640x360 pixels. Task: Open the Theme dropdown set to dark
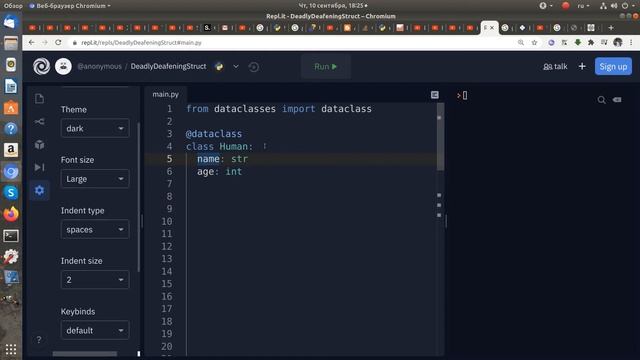point(95,128)
